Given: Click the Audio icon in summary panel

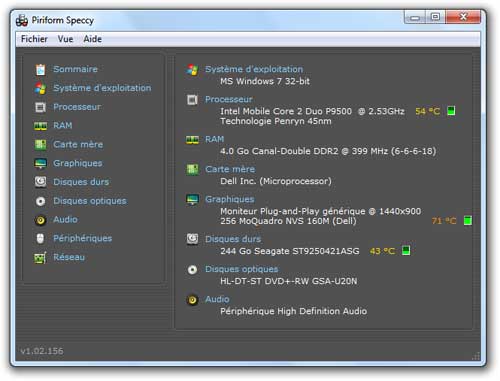Looking at the screenshot, I should [192, 300].
